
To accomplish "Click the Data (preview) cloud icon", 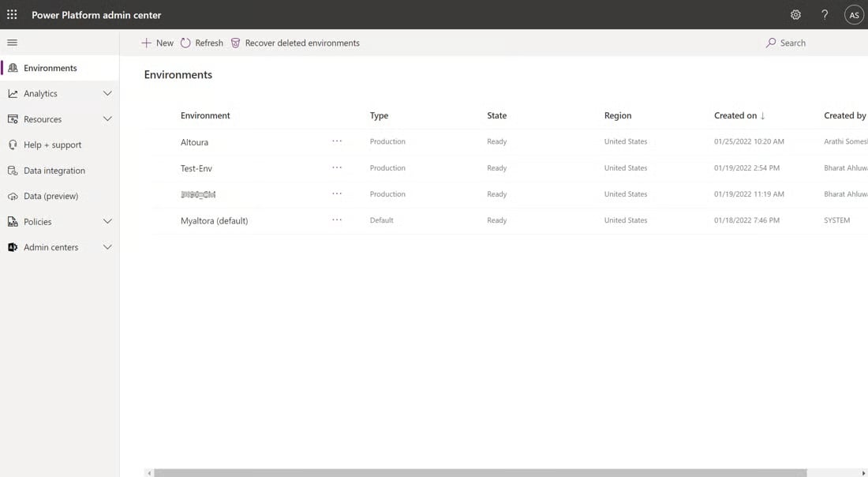I will click(x=13, y=196).
